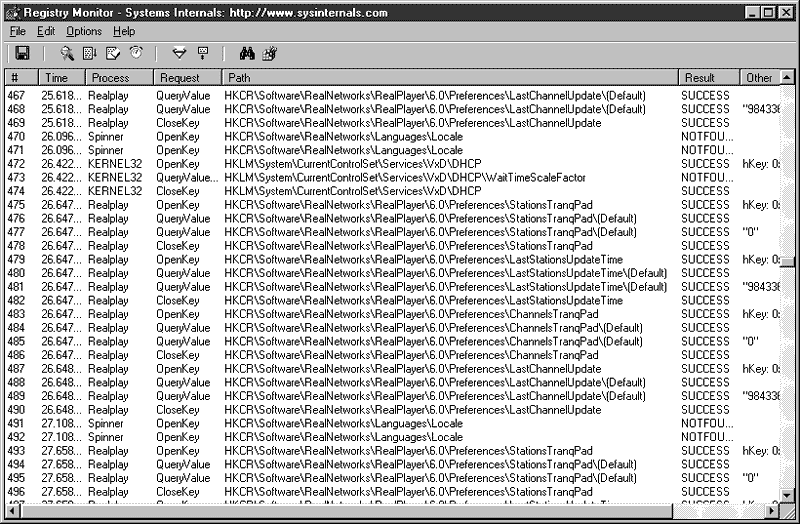Click the 26.647... time in row 486
The image size is (800, 524).
(x=61, y=355)
